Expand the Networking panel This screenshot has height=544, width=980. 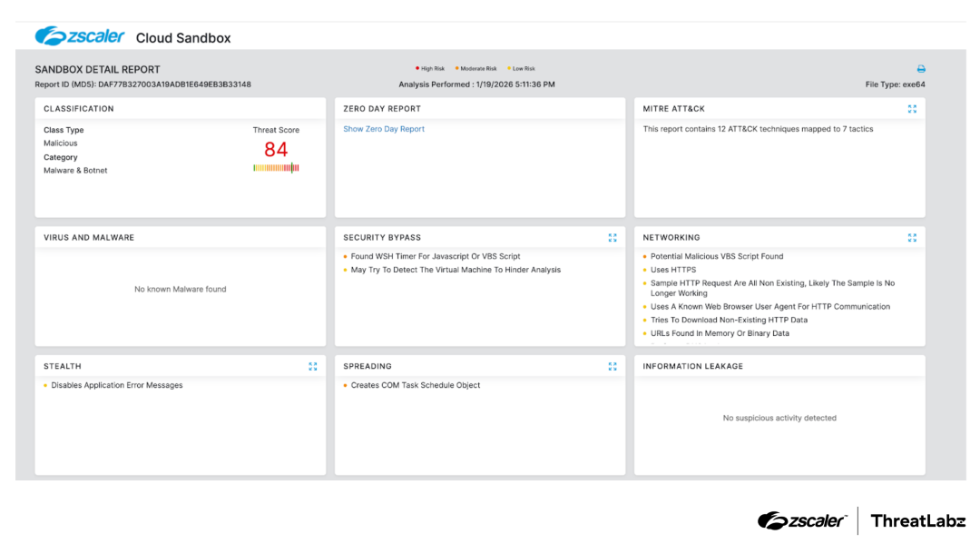912,238
